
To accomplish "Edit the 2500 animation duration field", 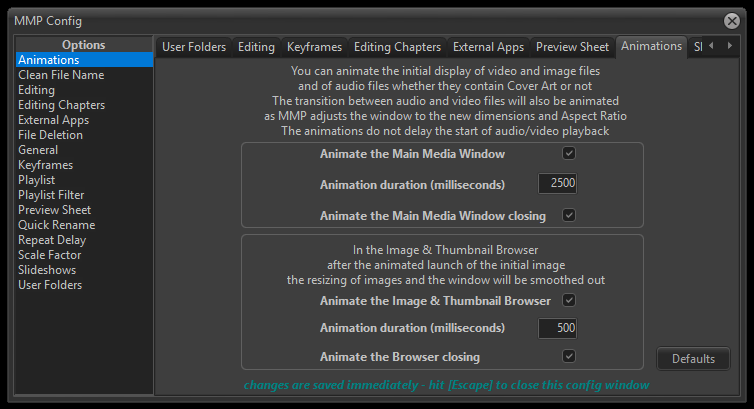I will coord(557,184).
